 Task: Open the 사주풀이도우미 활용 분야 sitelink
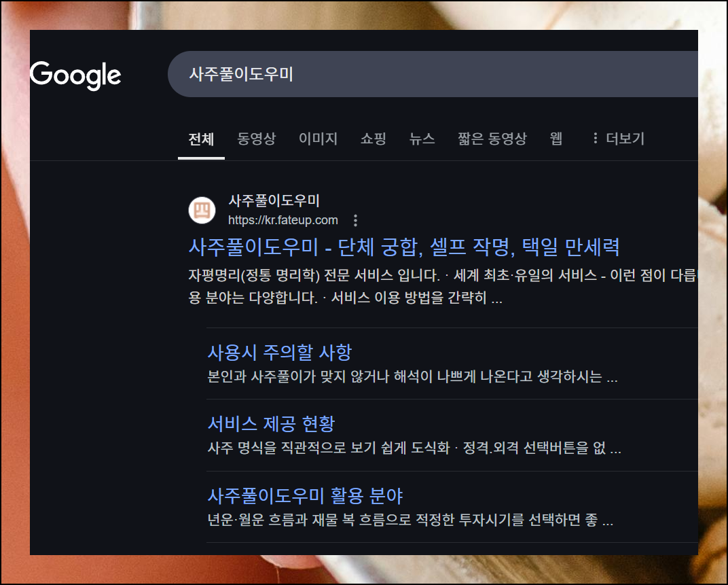tap(305, 496)
